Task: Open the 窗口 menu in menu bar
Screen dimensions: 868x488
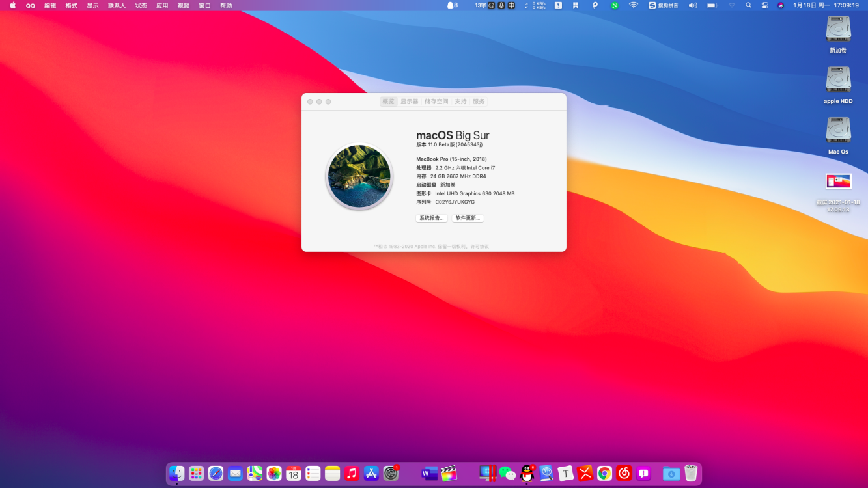Action: 204,5
